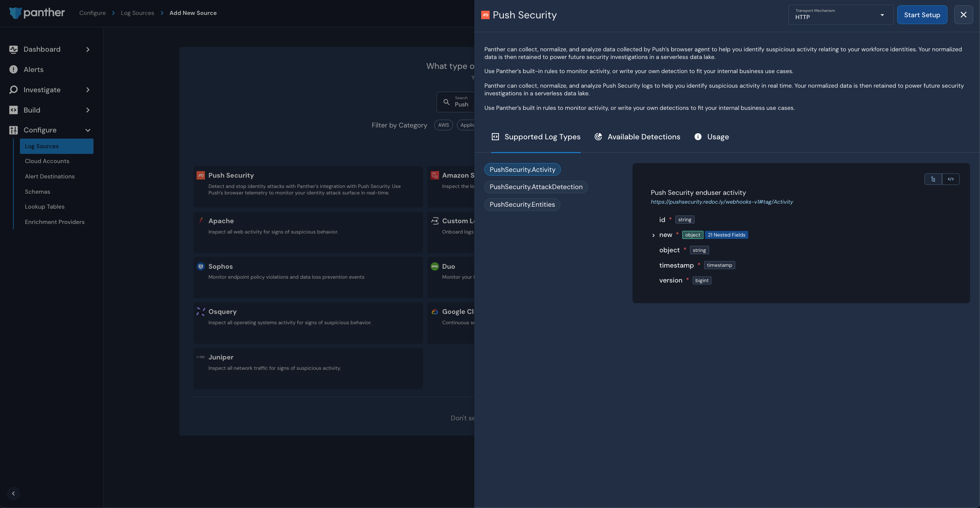
Task: Click the Push Security logo in panel header
Action: 485,15
